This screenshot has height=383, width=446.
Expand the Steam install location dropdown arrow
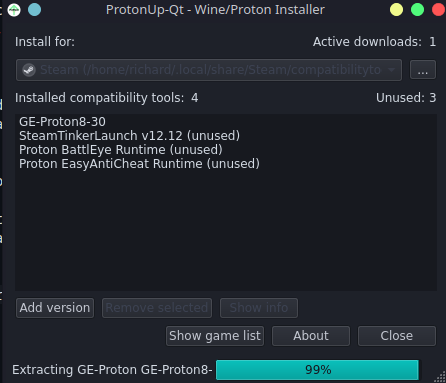(391, 70)
